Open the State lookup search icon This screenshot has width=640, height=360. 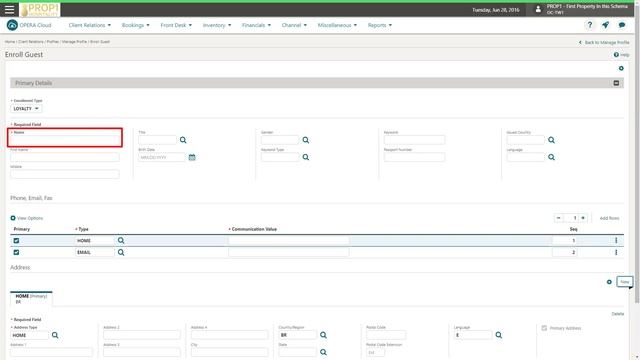[x=323, y=352]
